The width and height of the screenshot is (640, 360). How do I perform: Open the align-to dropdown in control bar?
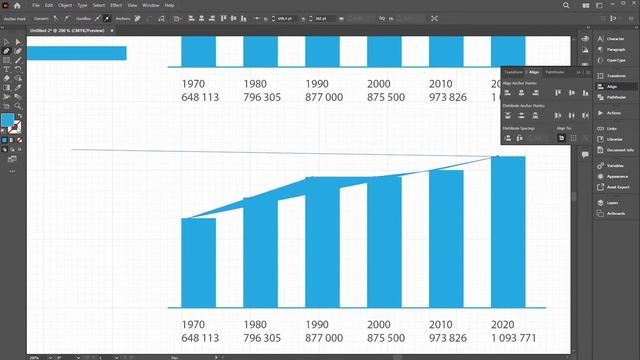coord(177,18)
